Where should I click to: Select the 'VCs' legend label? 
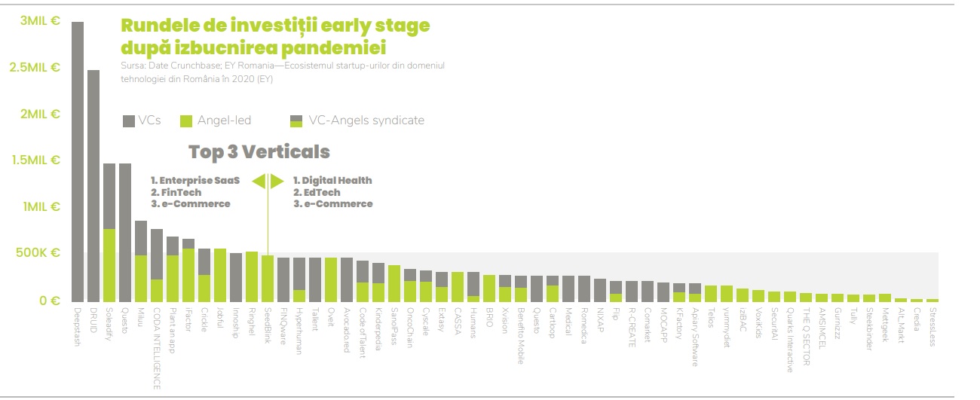tap(149, 120)
